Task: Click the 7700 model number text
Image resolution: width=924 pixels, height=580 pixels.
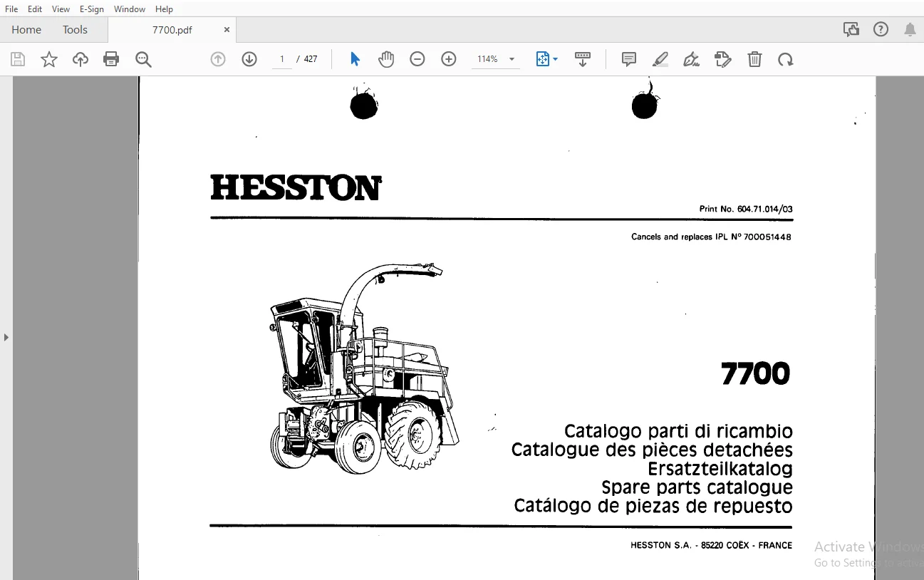Action: click(x=756, y=374)
